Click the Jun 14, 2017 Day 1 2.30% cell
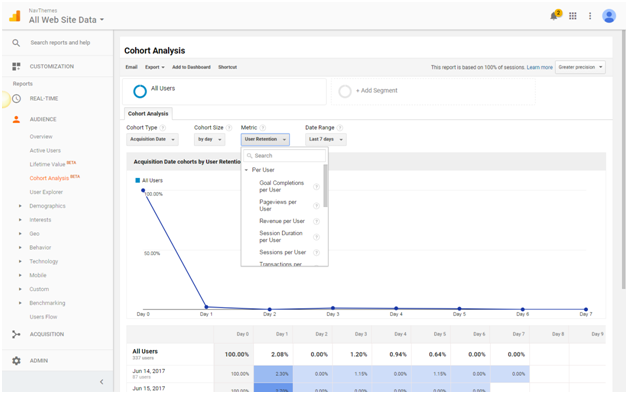This screenshot has width=628, height=394. (273, 374)
